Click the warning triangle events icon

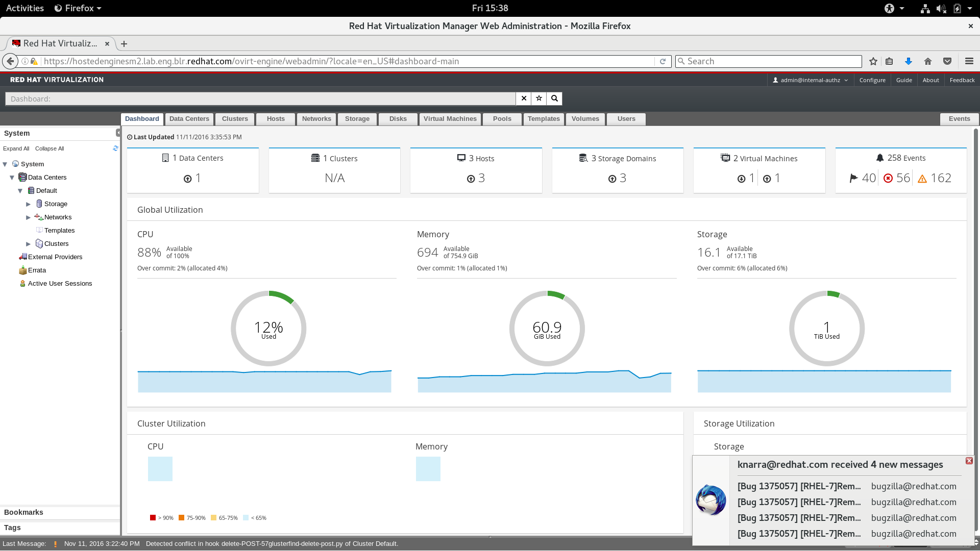click(922, 179)
